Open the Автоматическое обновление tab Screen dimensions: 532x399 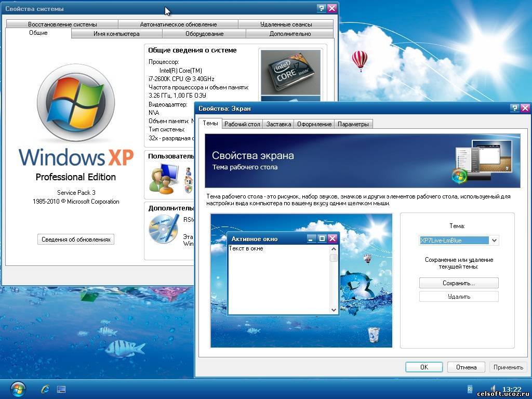178,24
